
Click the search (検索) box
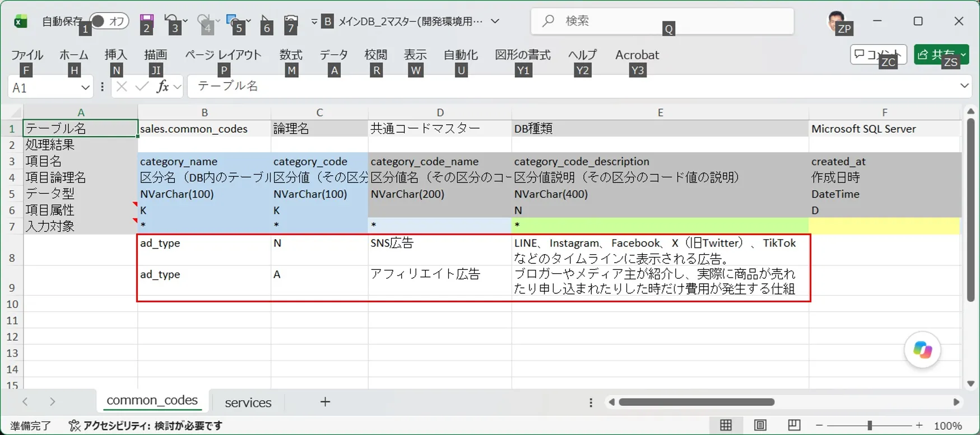[x=662, y=21]
